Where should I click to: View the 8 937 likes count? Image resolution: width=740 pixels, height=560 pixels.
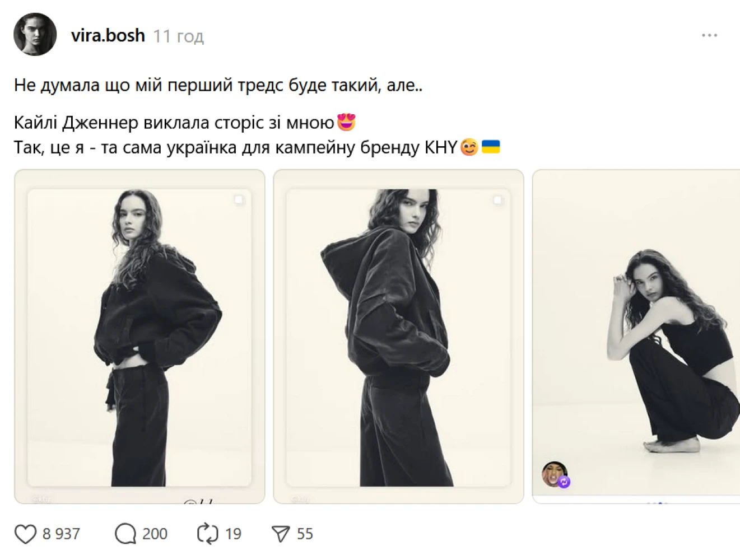[x=61, y=534]
